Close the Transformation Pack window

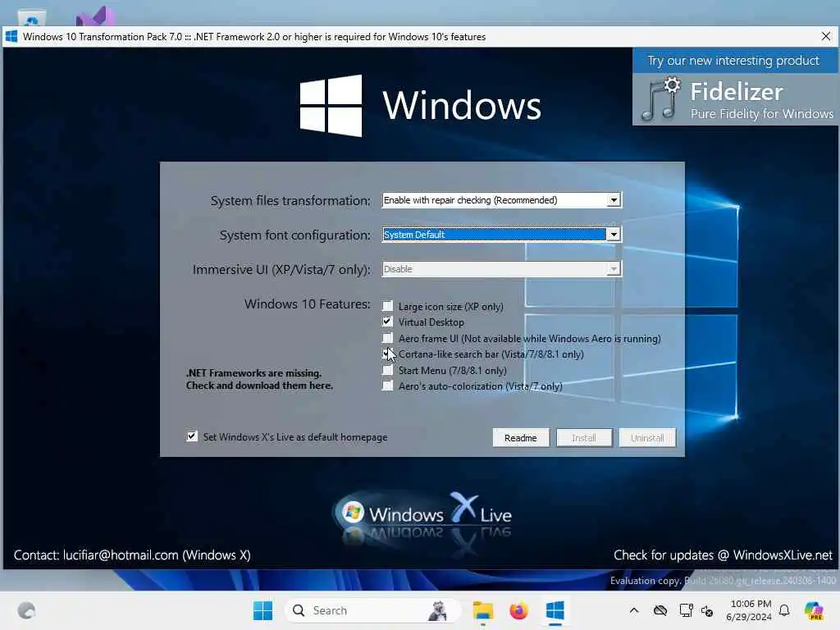click(825, 36)
